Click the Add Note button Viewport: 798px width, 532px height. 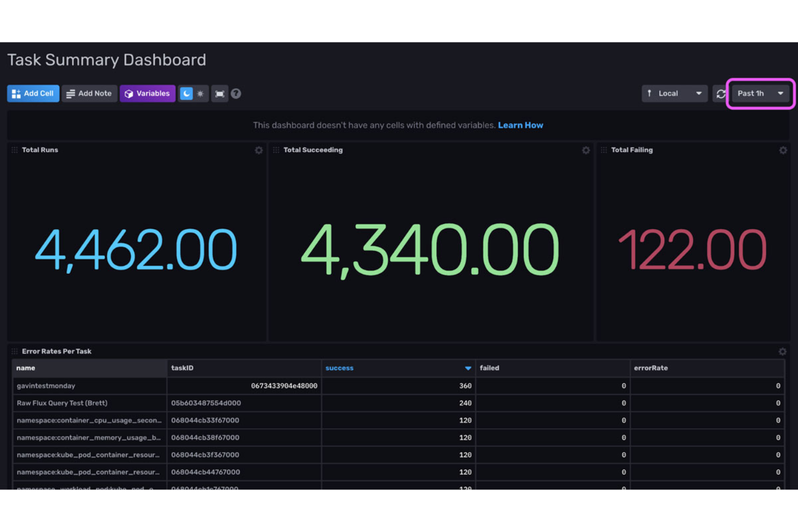pos(89,93)
